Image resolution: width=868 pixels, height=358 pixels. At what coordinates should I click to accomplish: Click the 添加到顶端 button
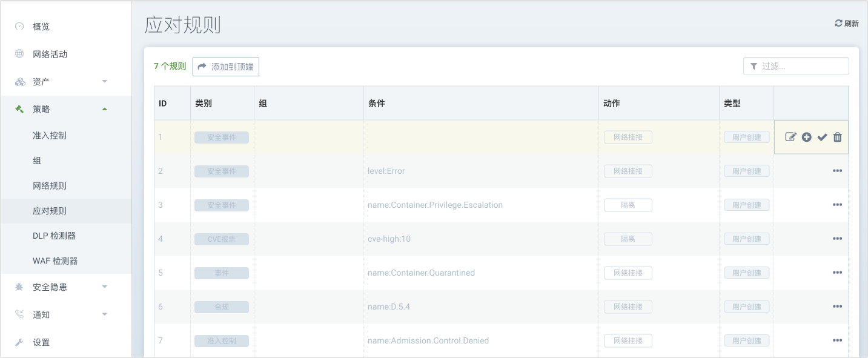click(226, 67)
